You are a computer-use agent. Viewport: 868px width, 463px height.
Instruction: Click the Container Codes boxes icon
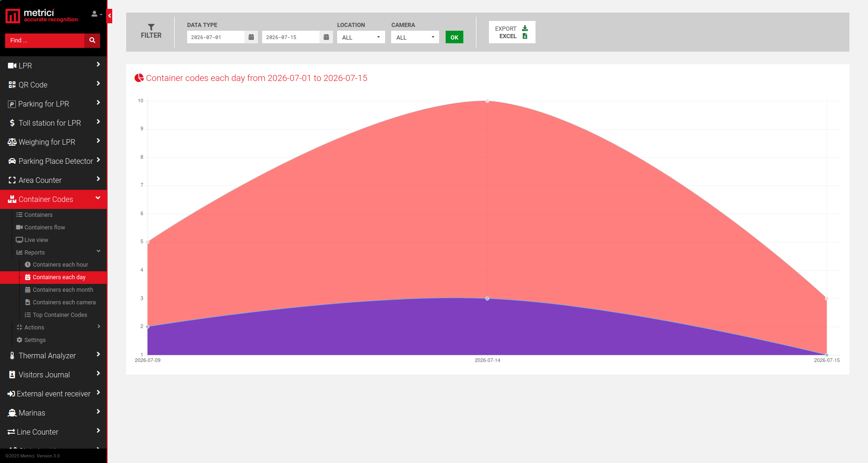12,199
